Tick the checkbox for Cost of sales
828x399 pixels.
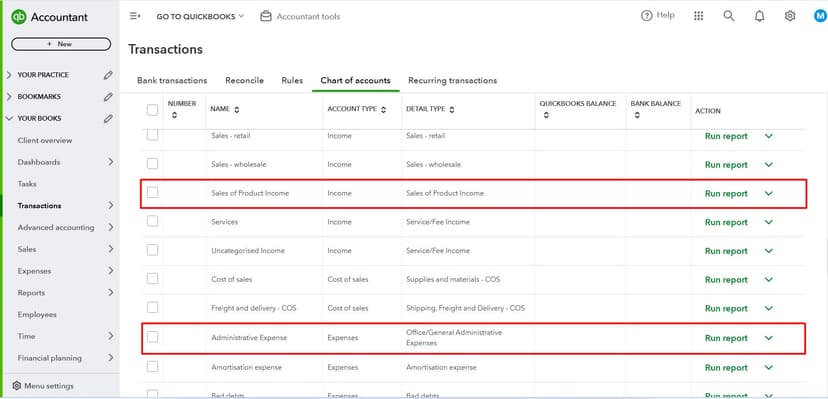point(152,279)
